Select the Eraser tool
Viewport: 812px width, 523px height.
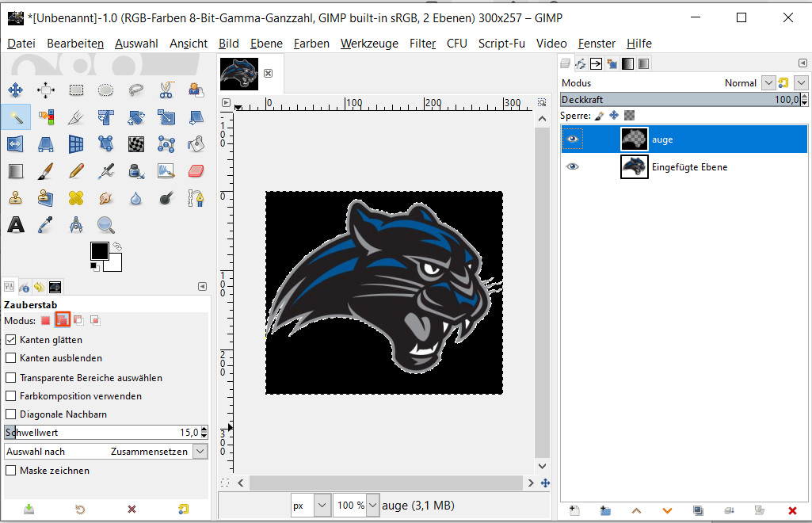[x=196, y=170]
